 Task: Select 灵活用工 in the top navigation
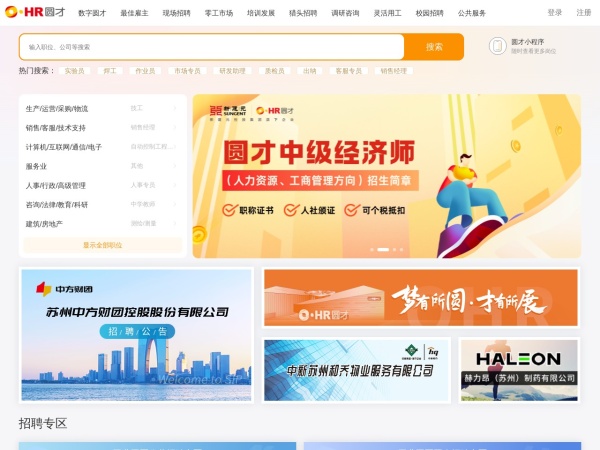point(388,13)
